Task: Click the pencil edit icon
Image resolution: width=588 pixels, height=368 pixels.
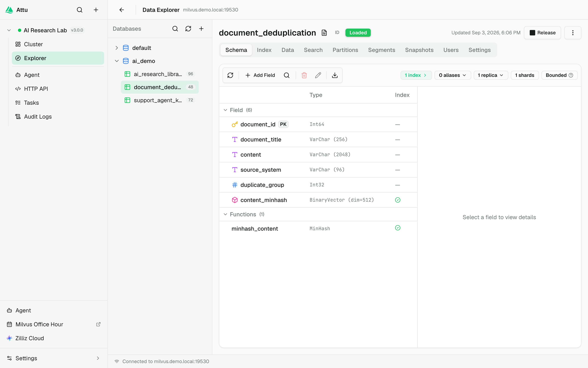Action: [x=318, y=75]
